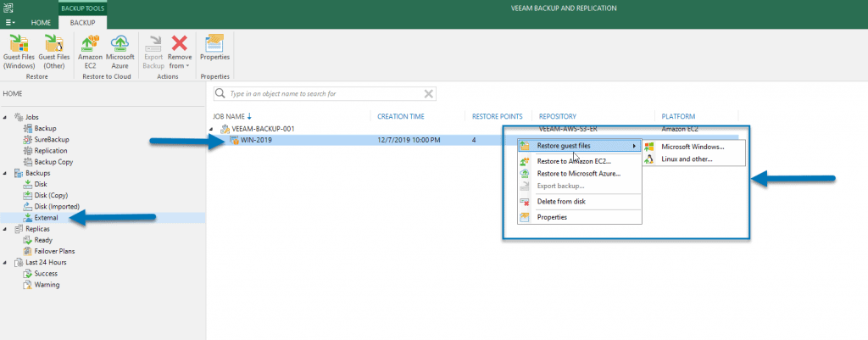Collapse the Jobs tree node

pyautogui.click(x=6, y=117)
